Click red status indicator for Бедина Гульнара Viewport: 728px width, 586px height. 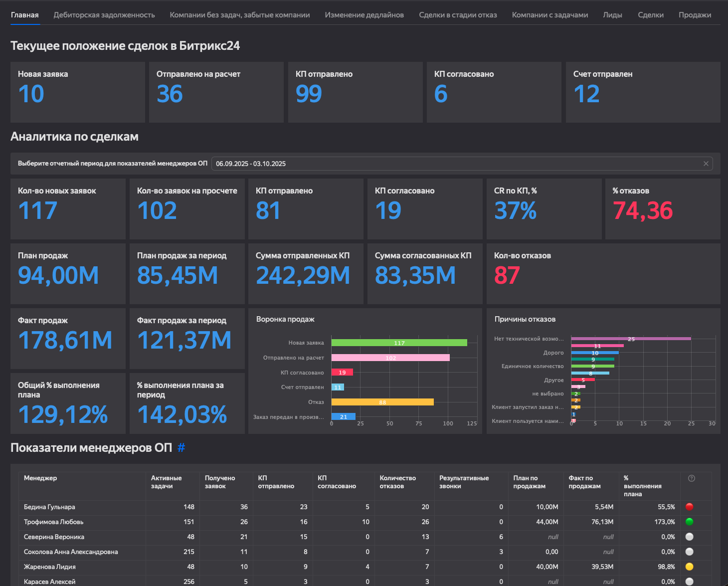(689, 507)
